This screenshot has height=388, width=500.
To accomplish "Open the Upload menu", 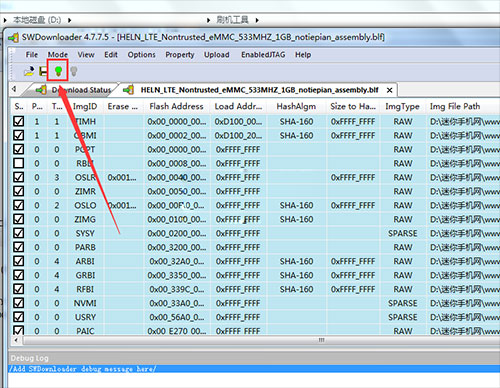I will point(217,55).
